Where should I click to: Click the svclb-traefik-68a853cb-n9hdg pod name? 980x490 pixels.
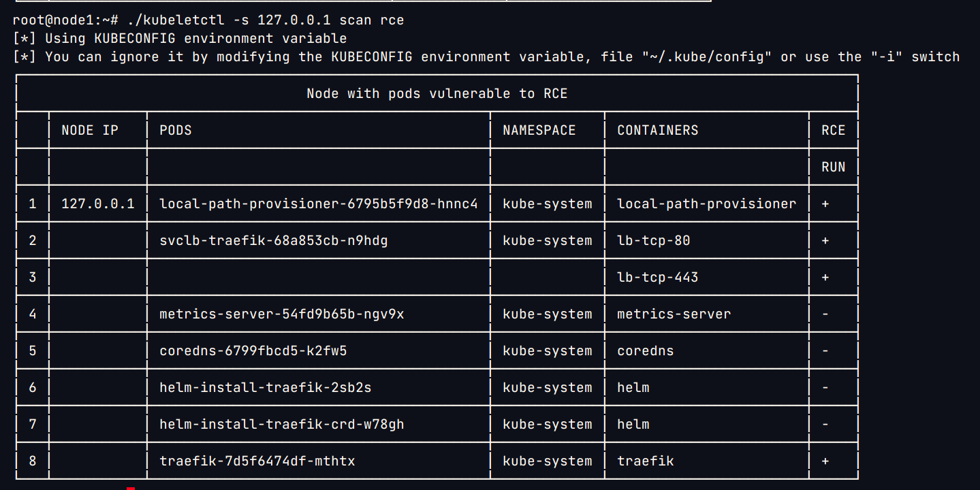273,240
